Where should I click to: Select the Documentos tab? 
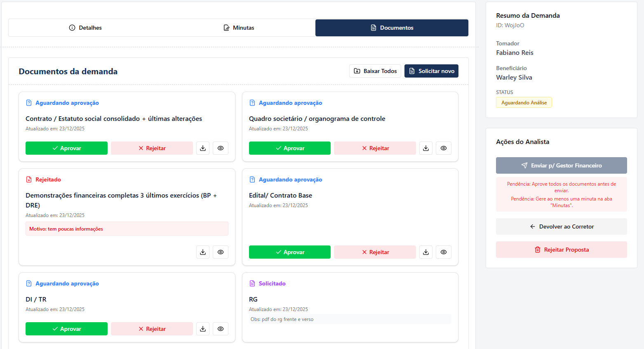[x=392, y=28]
